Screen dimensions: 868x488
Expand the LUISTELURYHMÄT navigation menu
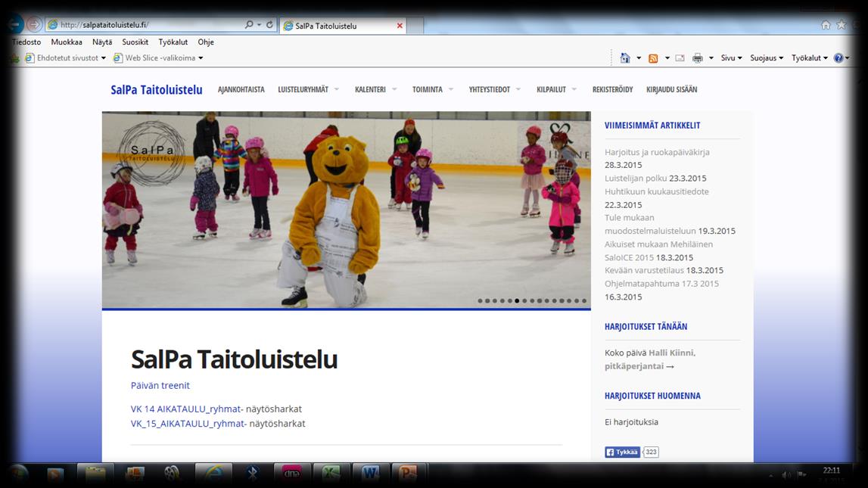coord(308,89)
